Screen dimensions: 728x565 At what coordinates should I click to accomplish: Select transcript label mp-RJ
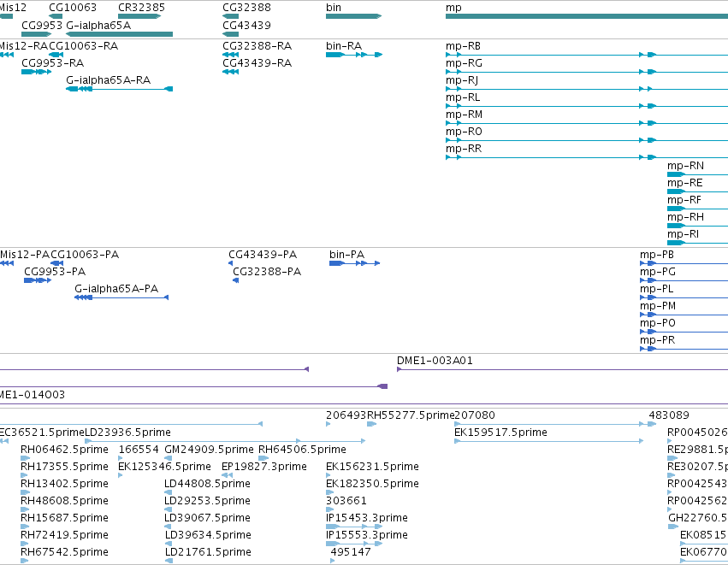point(462,80)
